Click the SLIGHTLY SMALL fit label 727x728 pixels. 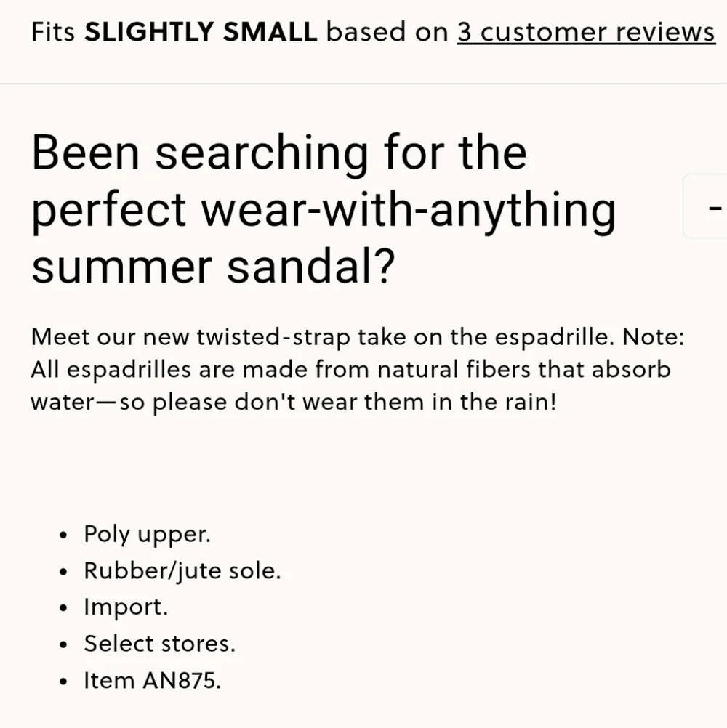click(x=201, y=32)
